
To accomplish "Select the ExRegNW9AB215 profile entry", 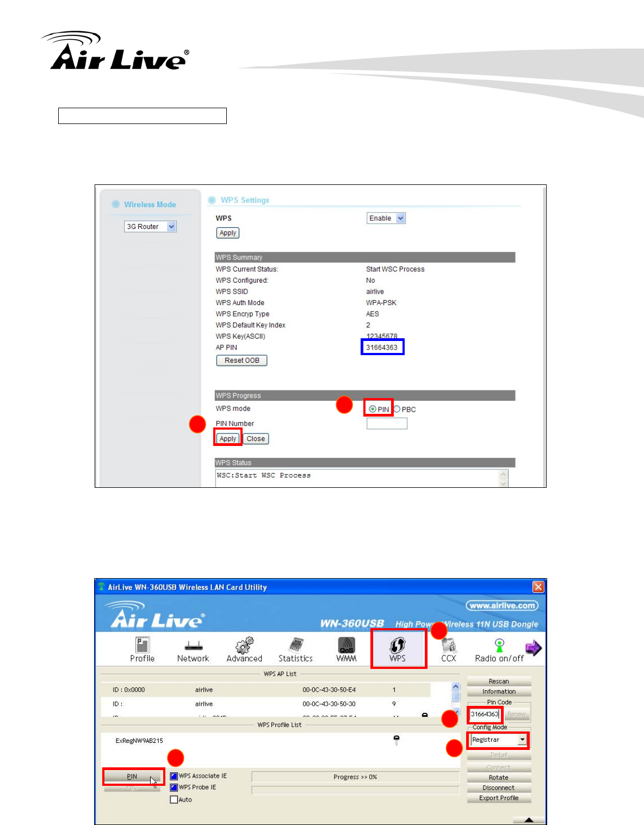I will pos(139,741).
